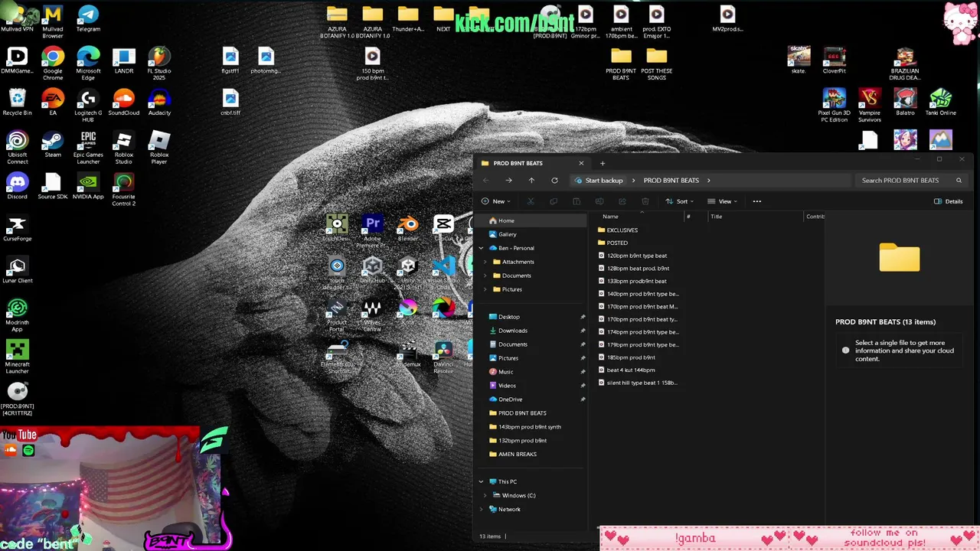Open the Audacity desktop icon
The image size is (980, 551).
159,103
